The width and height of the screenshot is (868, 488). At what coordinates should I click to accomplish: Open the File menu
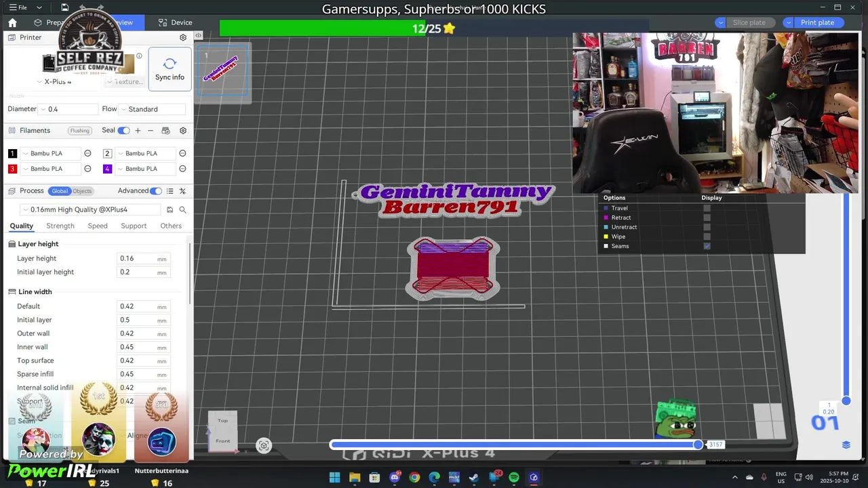pyautogui.click(x=18, y=7)
